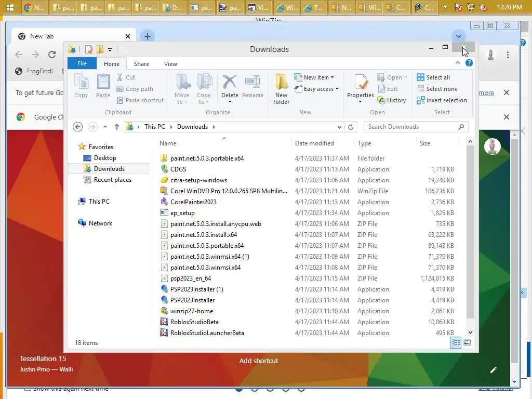
Task: Collapse the ribbon with the chevron
Action: click(457, 63)
